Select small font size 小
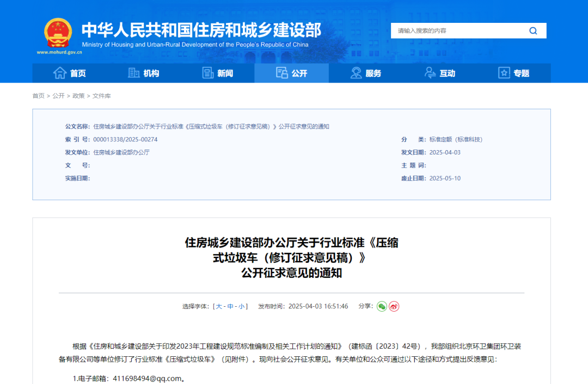 click(241, 306)
